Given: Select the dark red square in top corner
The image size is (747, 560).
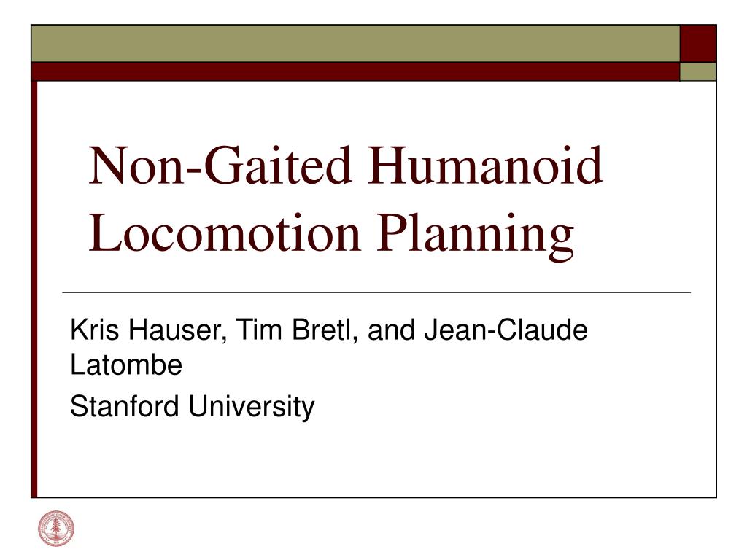Looking at the screenshot, I should (x=698, y=43).
